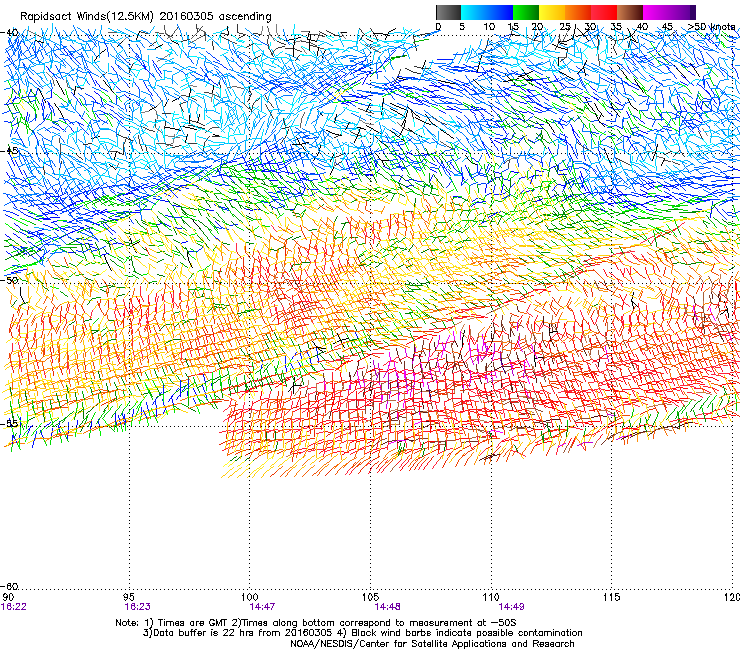Click the -45 latitude axis label

(9, 151)
